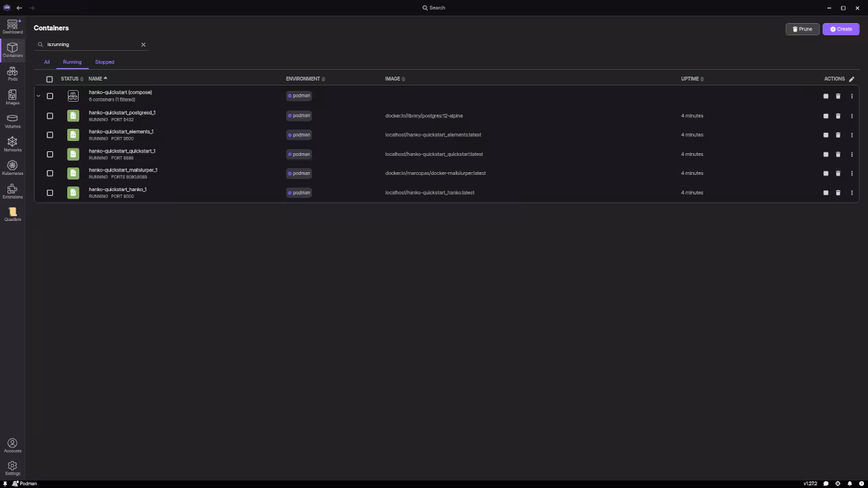Viewport: 868px width, 488px height.
Task: Sort containers by Uptime column
Action: [692, 79]
